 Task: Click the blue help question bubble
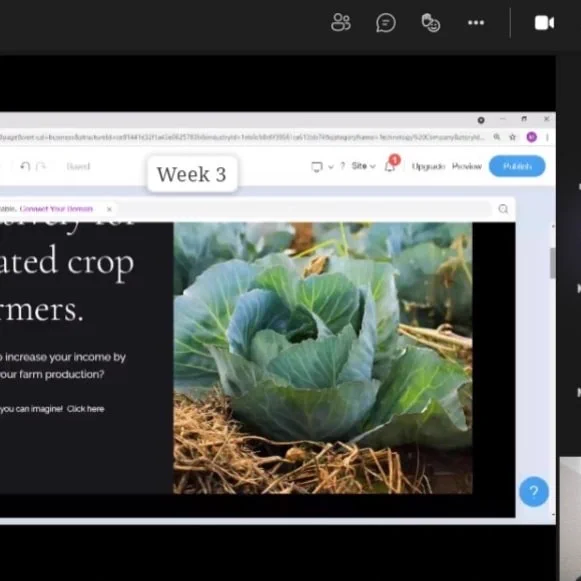(534, 491)
